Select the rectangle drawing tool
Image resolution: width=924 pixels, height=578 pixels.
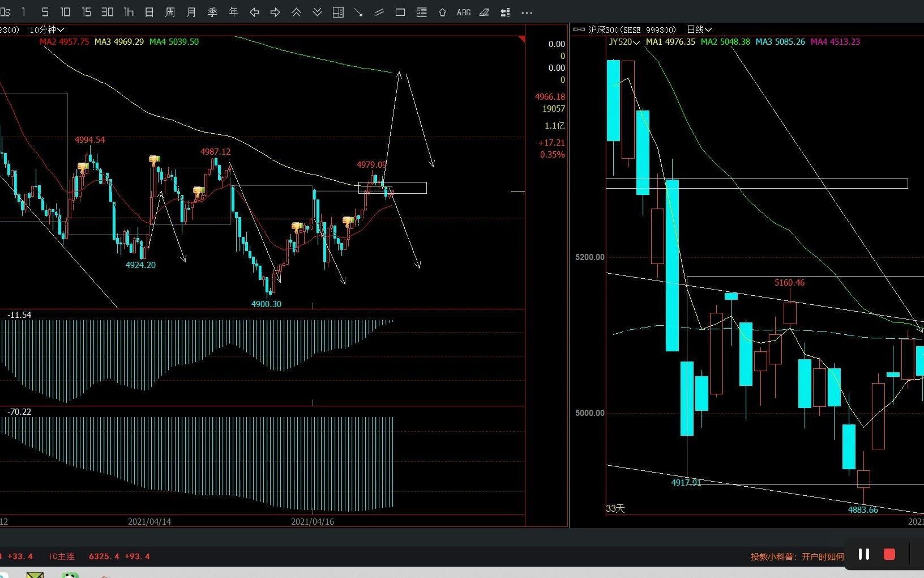point(400,12)
